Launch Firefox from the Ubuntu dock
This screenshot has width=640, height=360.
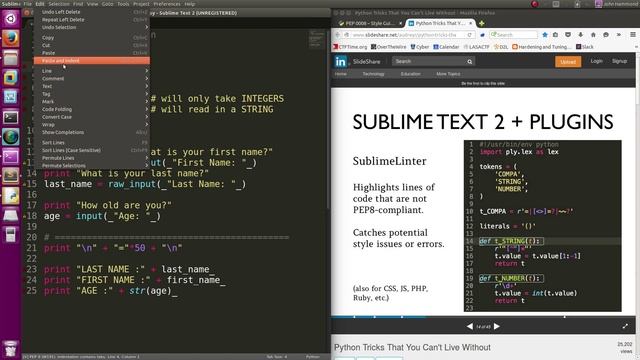(11, 38)
